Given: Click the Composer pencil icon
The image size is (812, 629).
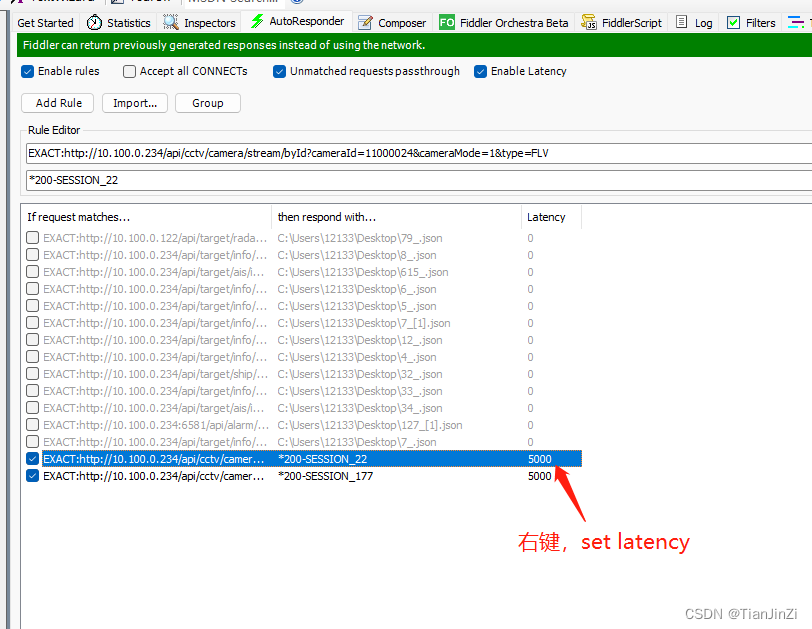Looking at the screenshot, I should coord(365,23).
